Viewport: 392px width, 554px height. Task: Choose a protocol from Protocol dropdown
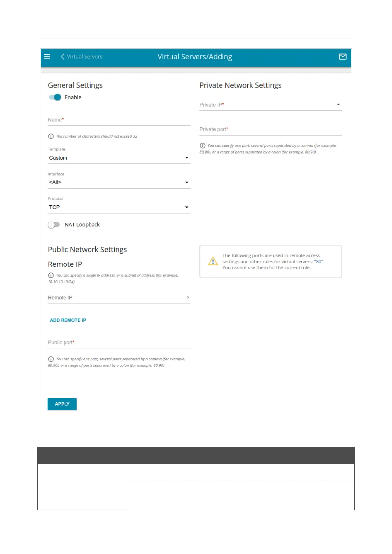click(x=119, y=207)
